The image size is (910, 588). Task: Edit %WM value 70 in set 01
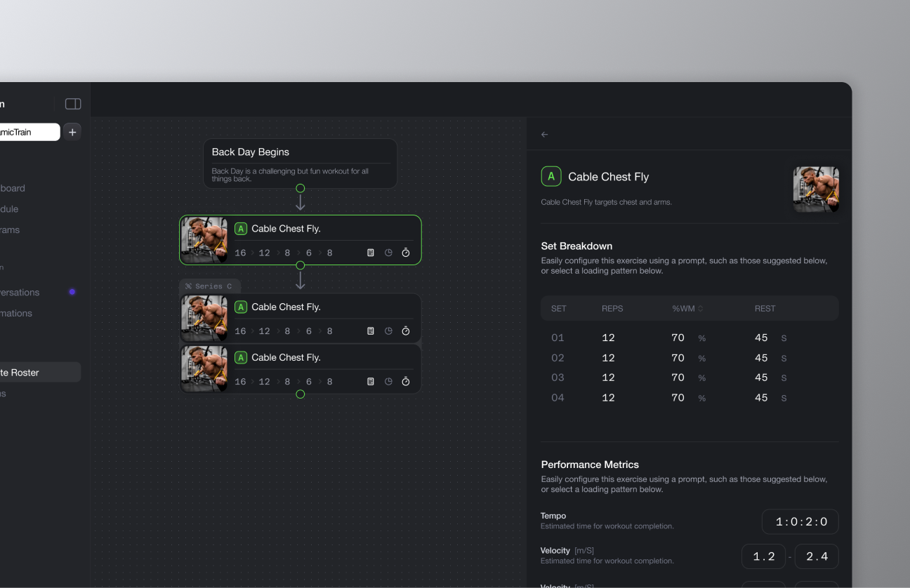point(678,338)
